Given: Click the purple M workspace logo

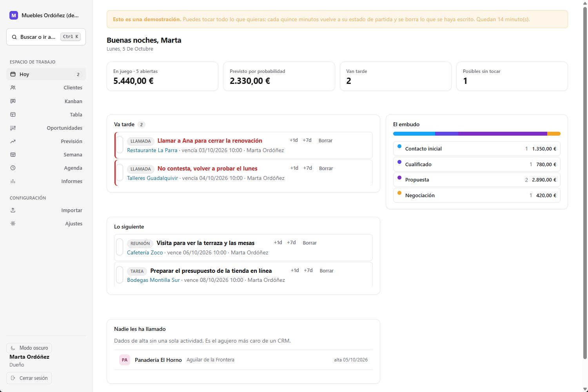Looking at the screenshot, I should pyautogui.click(x=14, y=15).
